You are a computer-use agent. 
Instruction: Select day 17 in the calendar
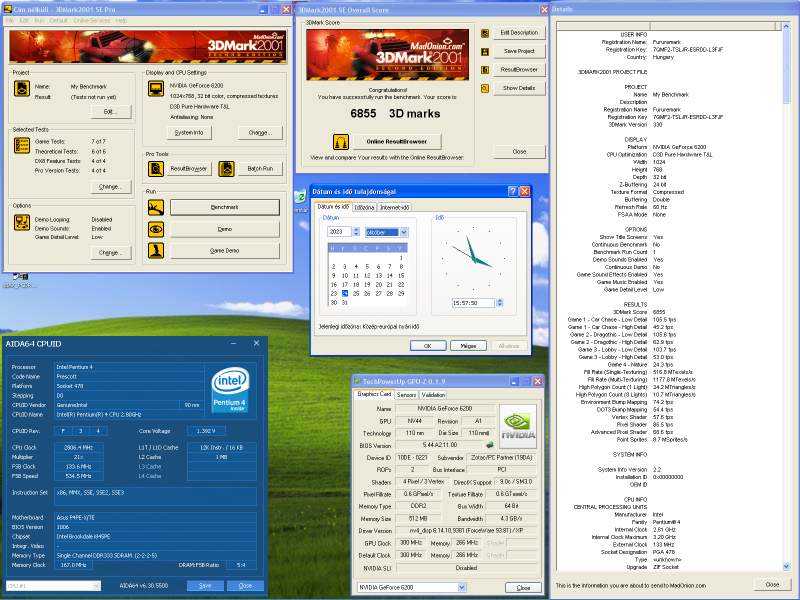[344, 285]
